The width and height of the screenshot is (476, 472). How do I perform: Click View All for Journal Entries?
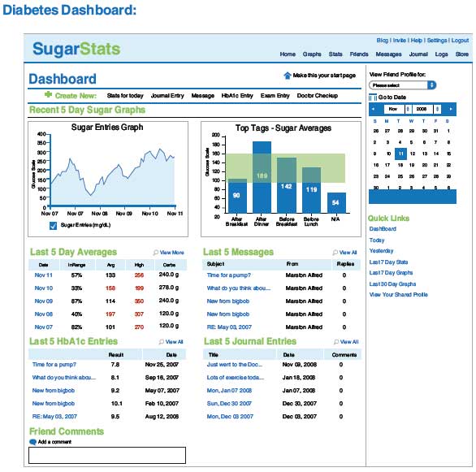click(349, 342)
